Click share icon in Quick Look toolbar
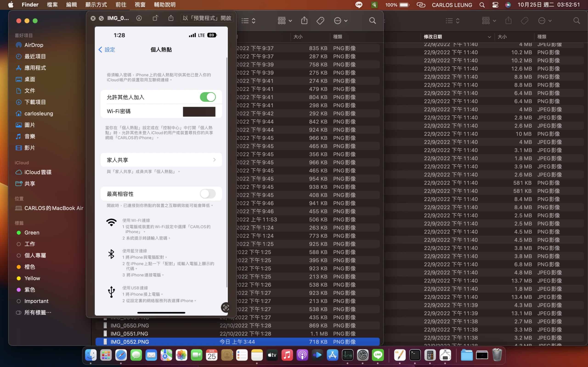 click(x=171, y=18)
